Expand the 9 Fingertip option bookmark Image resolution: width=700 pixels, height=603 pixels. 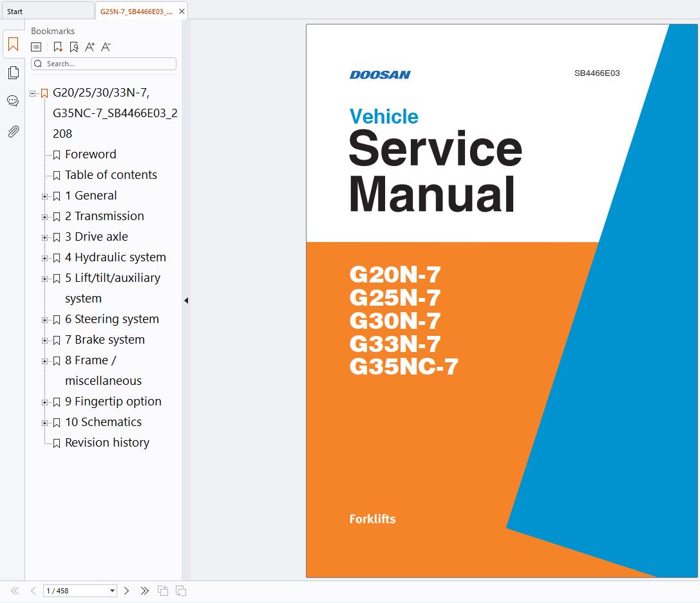44,403
